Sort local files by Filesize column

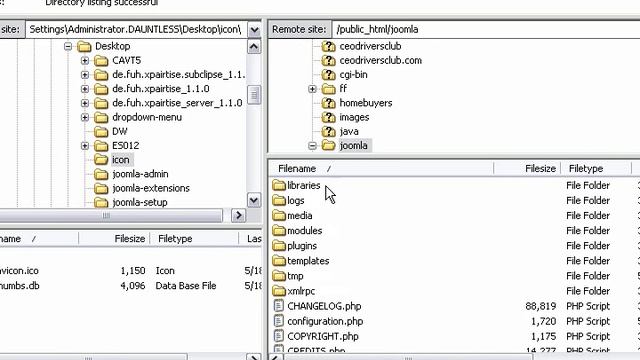click(114, 239)
